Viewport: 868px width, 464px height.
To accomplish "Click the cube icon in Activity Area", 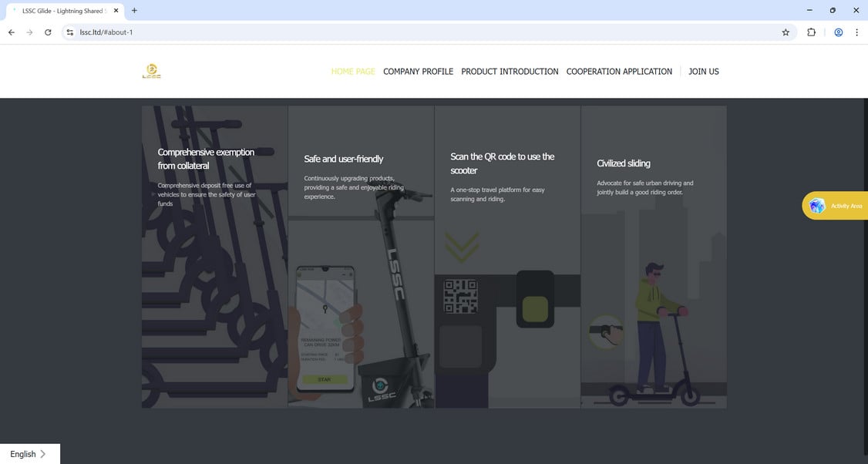I will (817, 206).
